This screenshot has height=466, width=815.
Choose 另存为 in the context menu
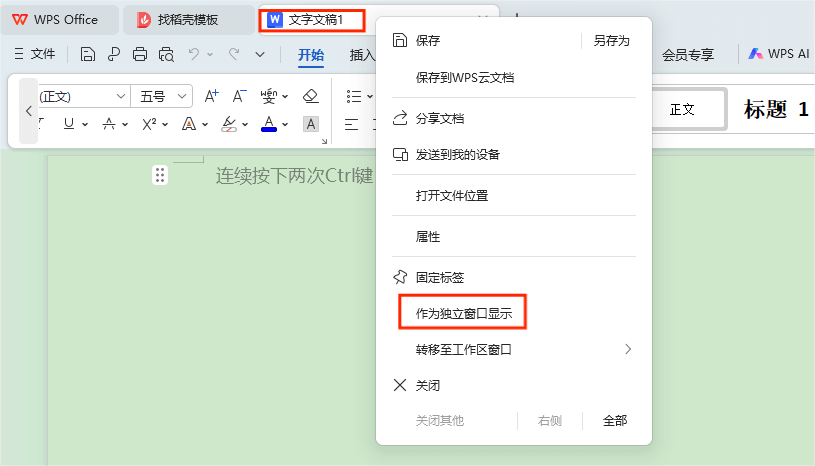611,41
